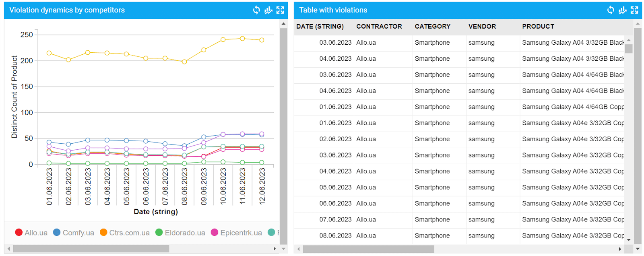Expand Violation dynamics chart to fullscreen

(280, 10)
